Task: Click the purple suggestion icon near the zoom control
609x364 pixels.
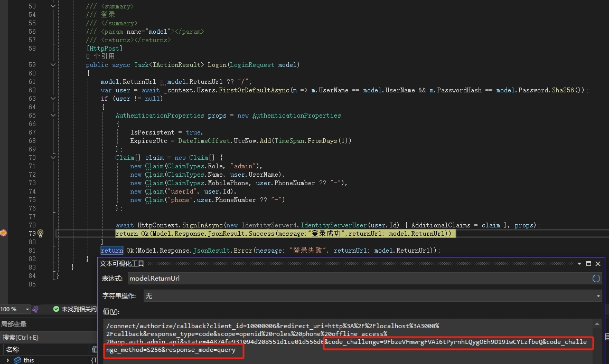Action: pyautogui.click(x=35, y=309)
